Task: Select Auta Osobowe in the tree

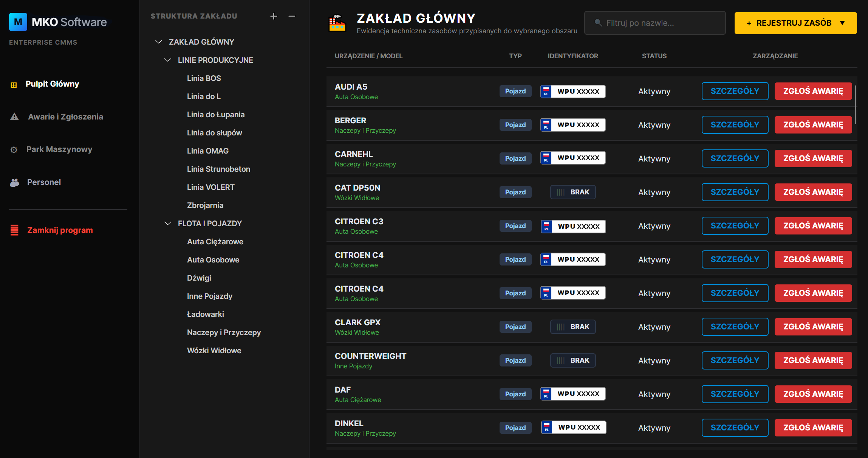Action: pos(213,260)
